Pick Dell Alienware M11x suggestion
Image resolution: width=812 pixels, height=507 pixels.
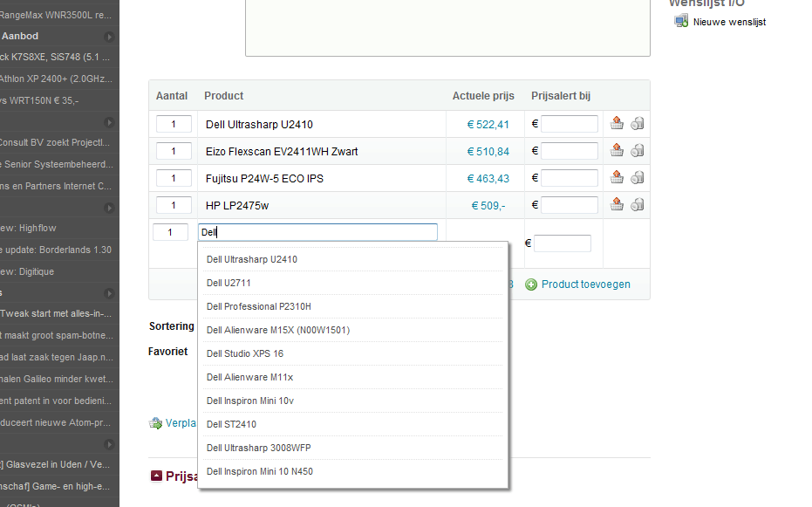coord(352,377)
